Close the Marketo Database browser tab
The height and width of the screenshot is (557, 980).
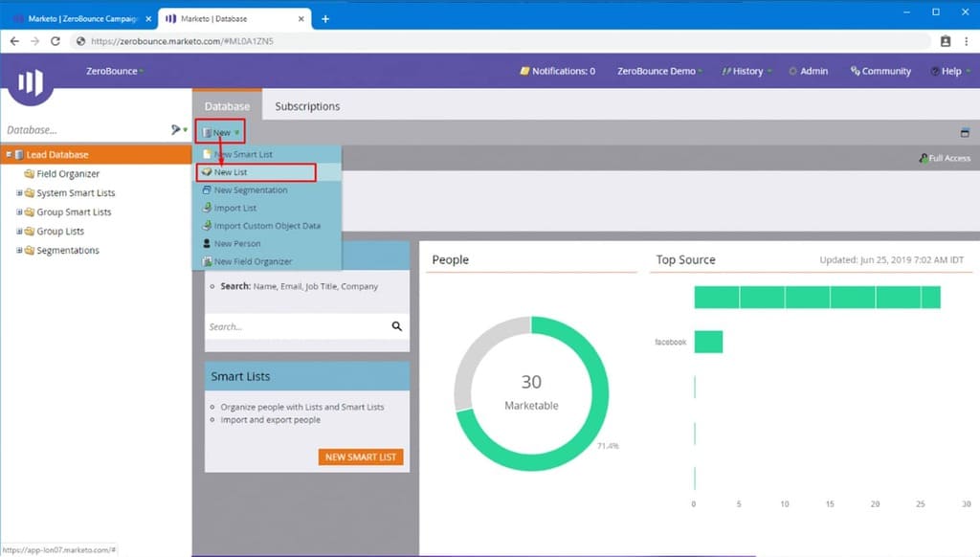point(301,19)
